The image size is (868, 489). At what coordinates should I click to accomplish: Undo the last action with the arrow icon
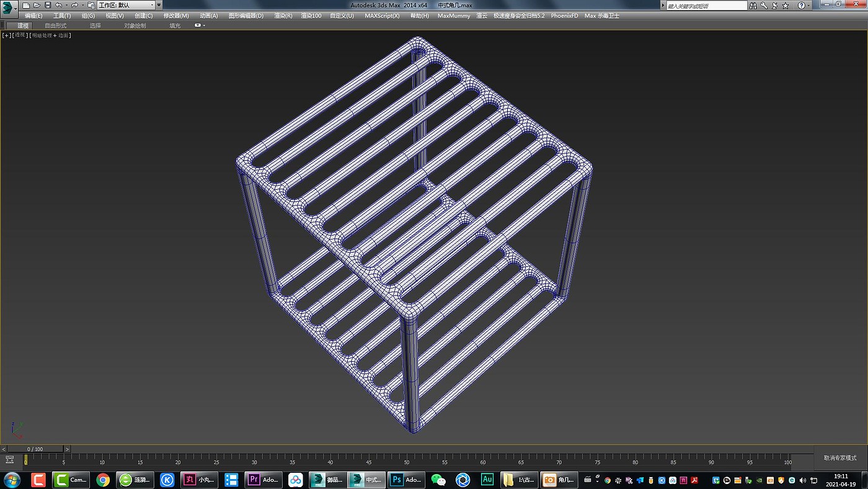pyautogui.click(x=58, y=5)
